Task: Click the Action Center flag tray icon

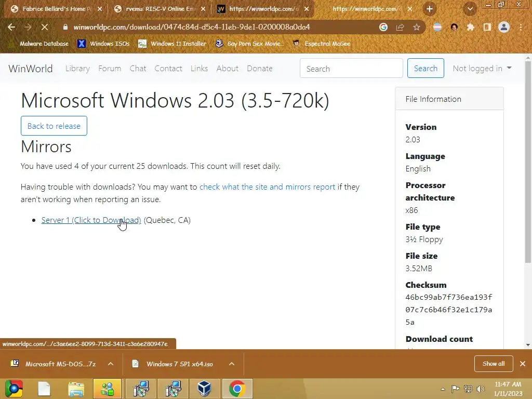Action: 455,389
